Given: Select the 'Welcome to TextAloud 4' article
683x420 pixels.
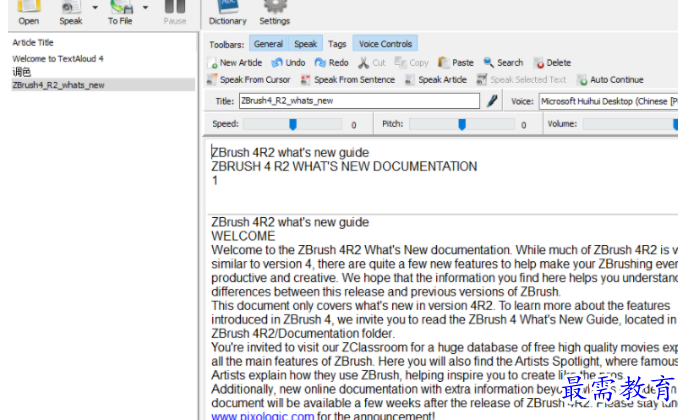Looking at the screenshot, I should pyautogui.click(x=58, y=59).
